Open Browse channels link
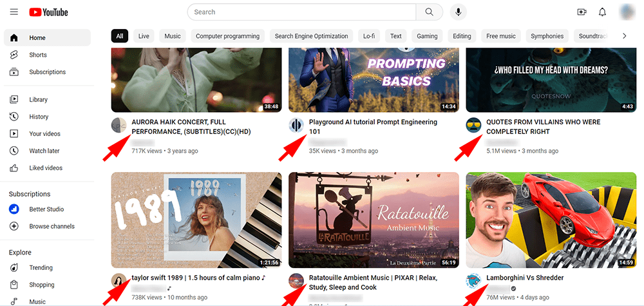Image resolution: width=644 pixels, height=306 pixels. [x=52, y=226]
